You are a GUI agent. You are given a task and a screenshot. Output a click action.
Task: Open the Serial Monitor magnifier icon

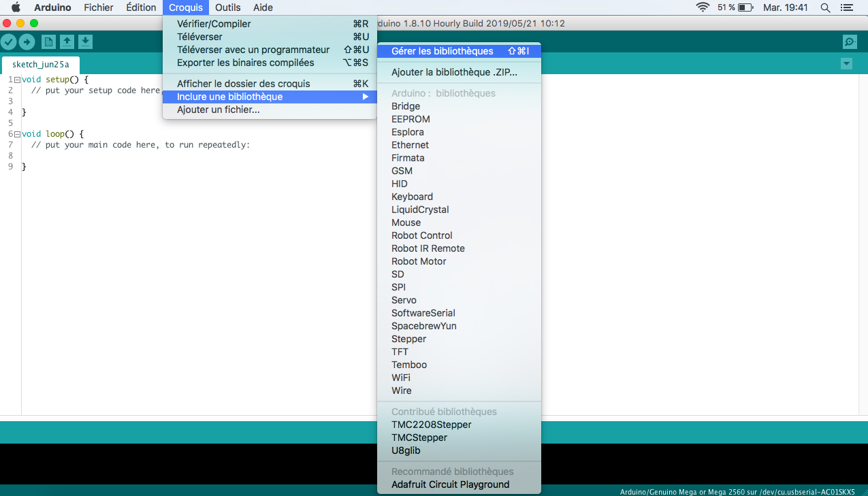tap(850, 42)
